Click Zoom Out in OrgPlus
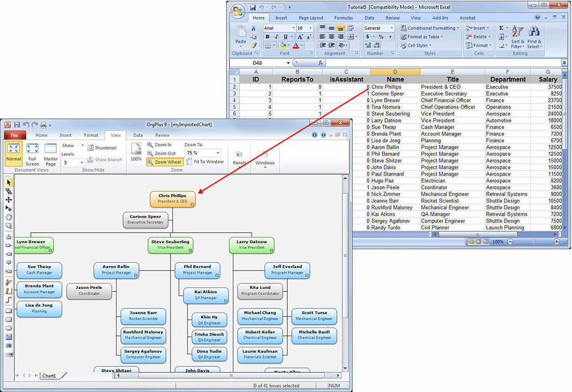 [161, 153]
